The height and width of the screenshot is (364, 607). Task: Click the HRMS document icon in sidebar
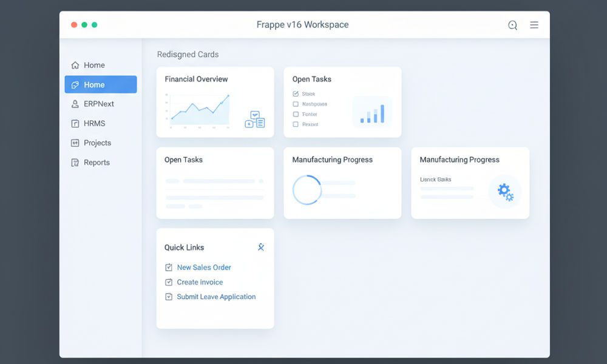(x=76, y=123)
